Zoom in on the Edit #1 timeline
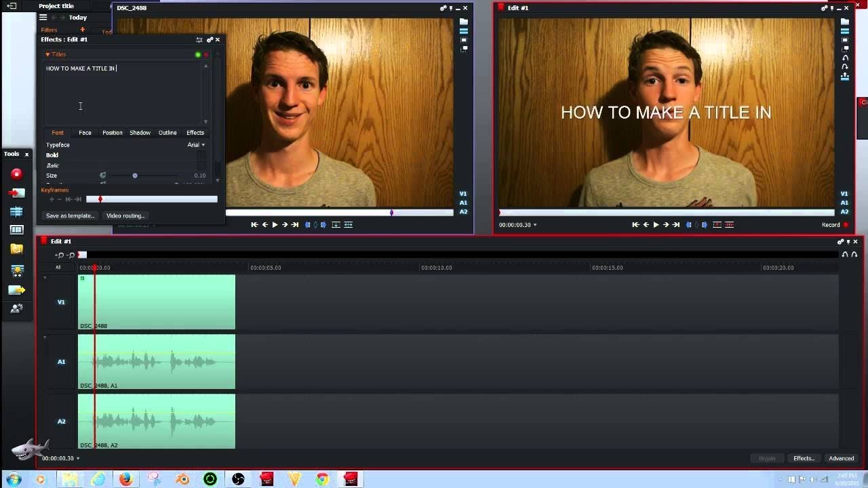This screenshot has height=488, width=868. [x=60, y=255]
